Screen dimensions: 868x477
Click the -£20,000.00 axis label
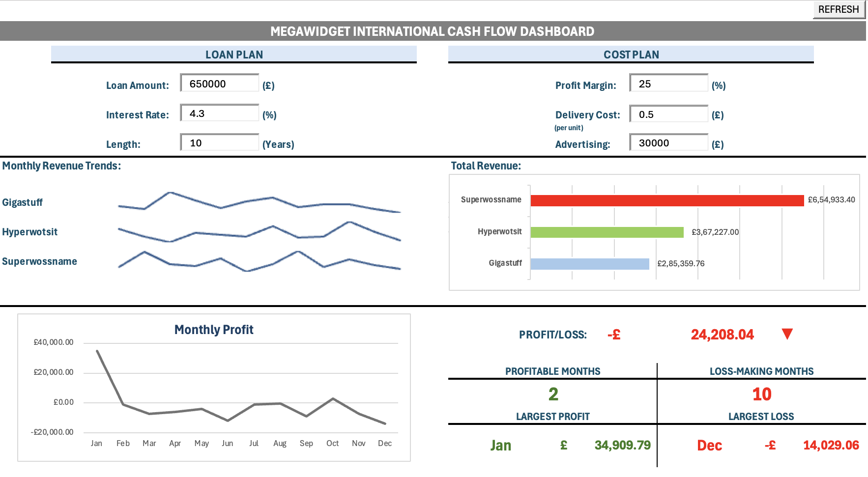pos(52,432)
